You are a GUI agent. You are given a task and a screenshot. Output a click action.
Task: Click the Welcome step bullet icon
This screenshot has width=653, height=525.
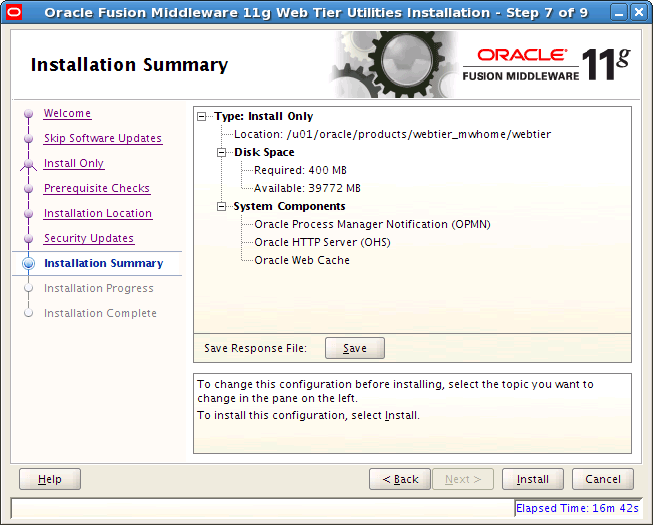click(28, 113)
